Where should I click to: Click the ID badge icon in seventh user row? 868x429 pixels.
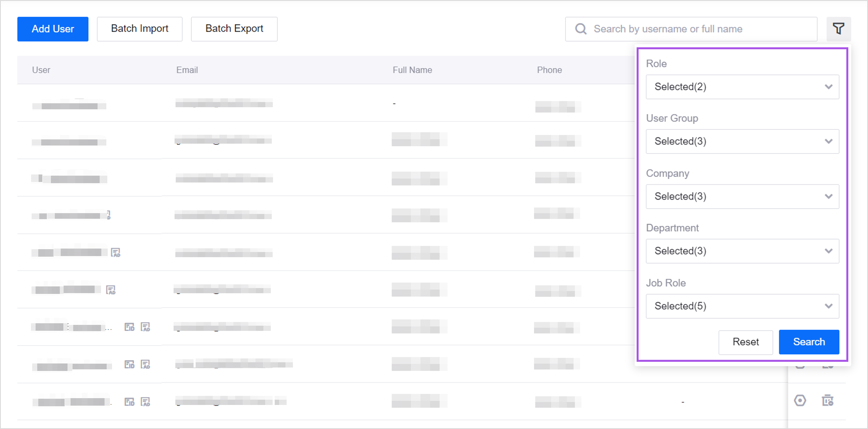click(x=129, y=327)
